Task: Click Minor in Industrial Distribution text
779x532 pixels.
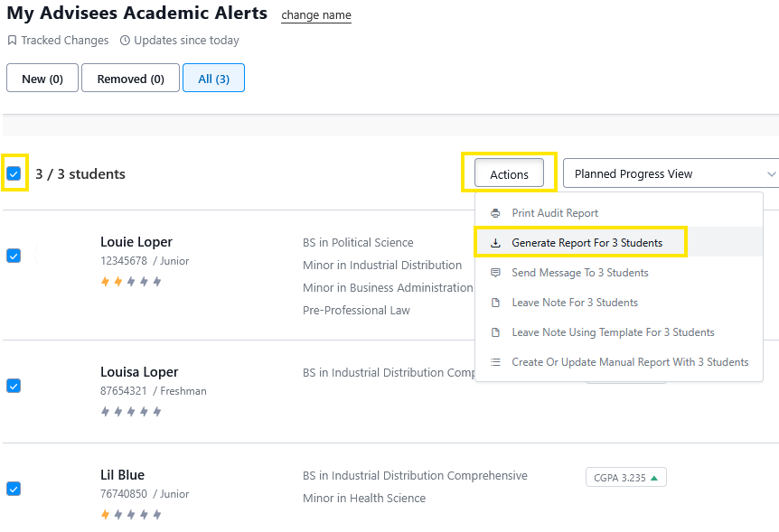Action: click(x=382, y=266)
